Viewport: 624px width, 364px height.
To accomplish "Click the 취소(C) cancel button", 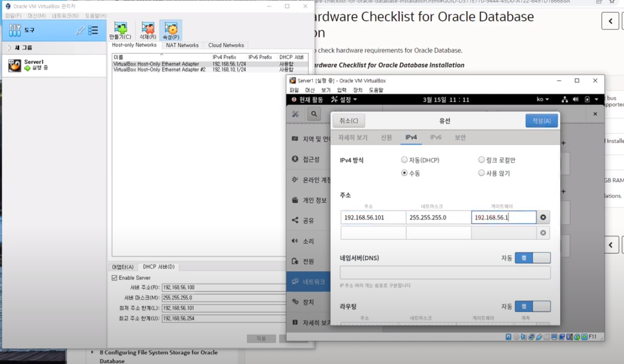I will tap(348, 121).
